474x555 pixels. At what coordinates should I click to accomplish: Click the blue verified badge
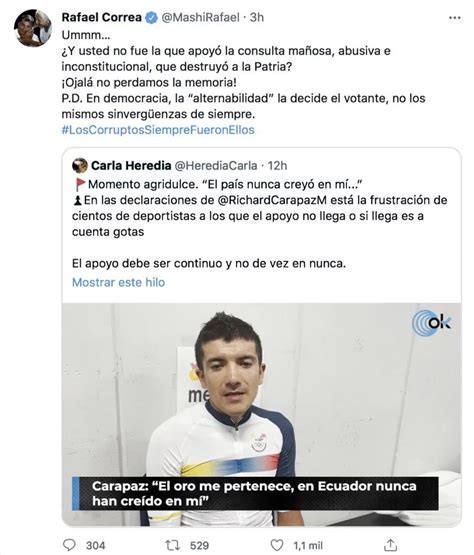[x=152, y=17]
